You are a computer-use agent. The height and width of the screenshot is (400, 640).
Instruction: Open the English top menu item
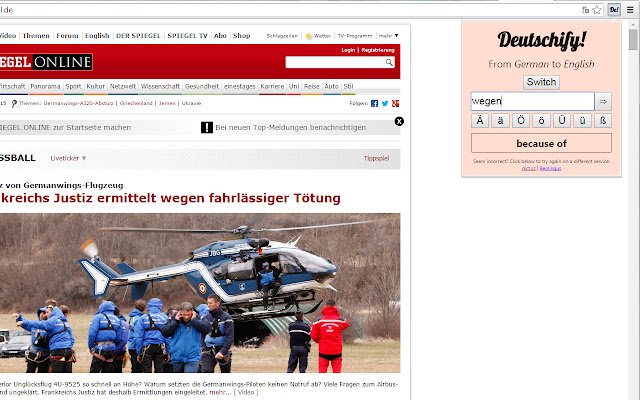97,36
